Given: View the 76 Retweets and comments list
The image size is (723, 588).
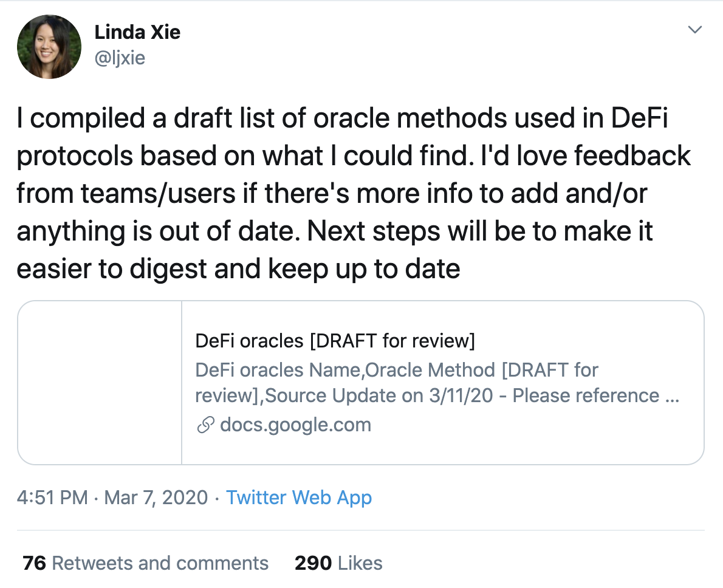Looking at the screenshot, I should [146, 562].
